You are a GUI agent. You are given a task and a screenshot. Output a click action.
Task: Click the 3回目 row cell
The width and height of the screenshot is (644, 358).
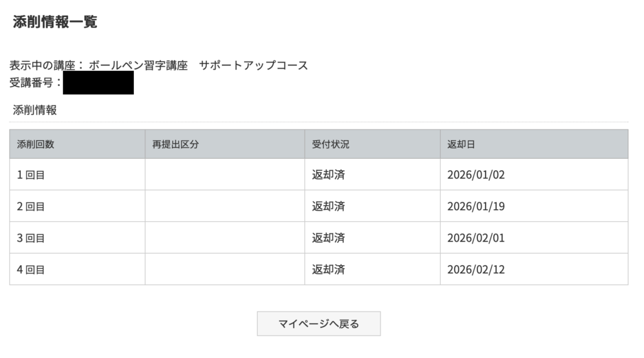pyautogui.click(x=31, y=238)
